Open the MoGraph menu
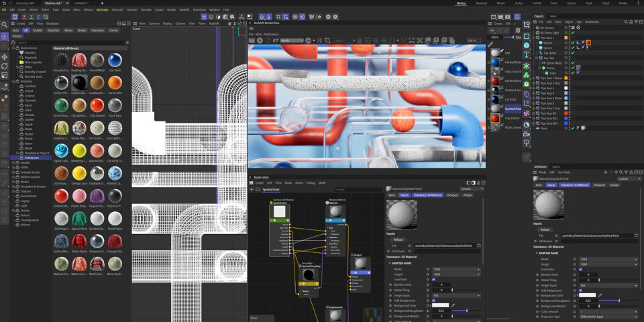The image size is (644, 322). pos(102,10)
